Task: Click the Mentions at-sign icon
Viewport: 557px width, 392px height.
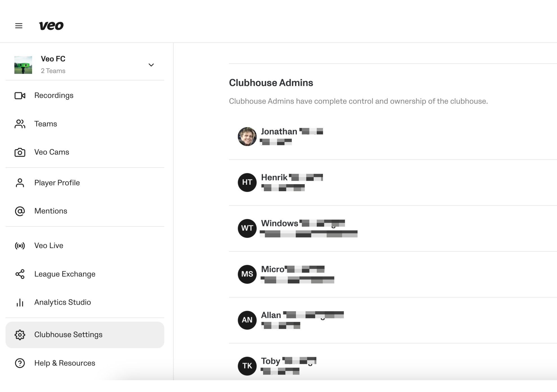Action: [20, 211]
